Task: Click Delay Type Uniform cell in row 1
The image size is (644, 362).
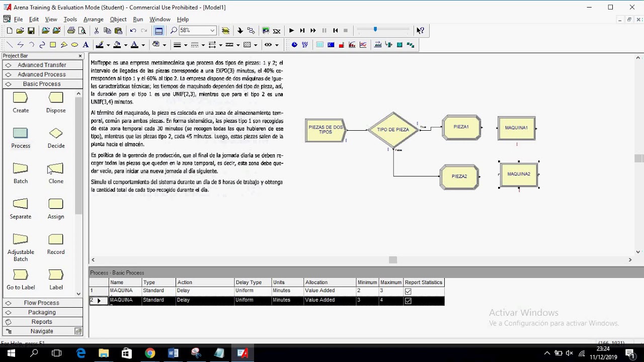Action: tap(253, 291)
